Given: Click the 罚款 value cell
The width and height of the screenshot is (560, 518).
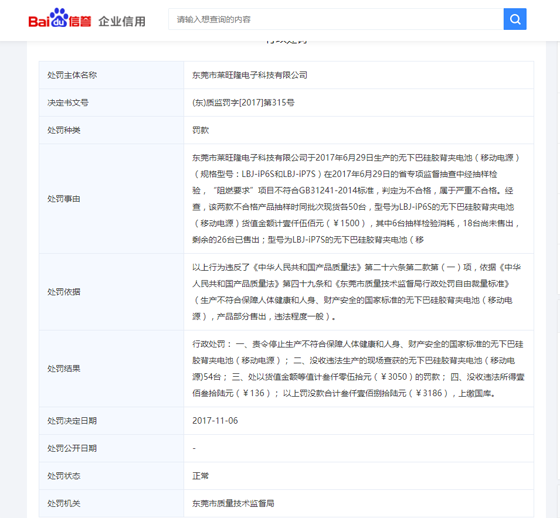Looking at the screenshot, I should click(x=359, y=130).
